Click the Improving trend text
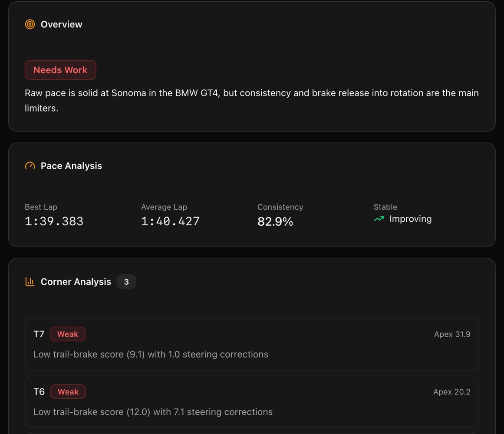Screen dimensions: 504x434 click(x=411, y=219)
